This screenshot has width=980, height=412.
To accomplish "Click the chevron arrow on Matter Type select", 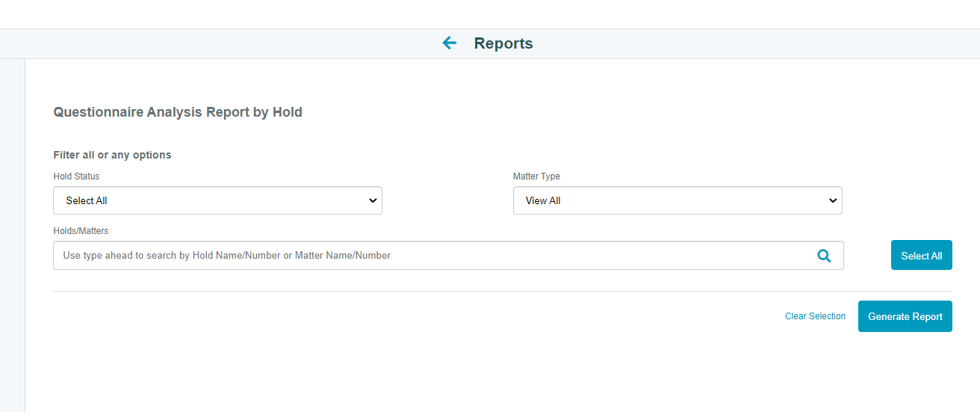I will 833,200.
